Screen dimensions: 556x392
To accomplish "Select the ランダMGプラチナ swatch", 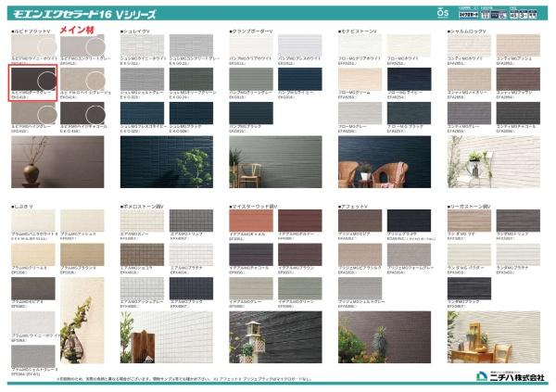I will [x=518, y=254].
